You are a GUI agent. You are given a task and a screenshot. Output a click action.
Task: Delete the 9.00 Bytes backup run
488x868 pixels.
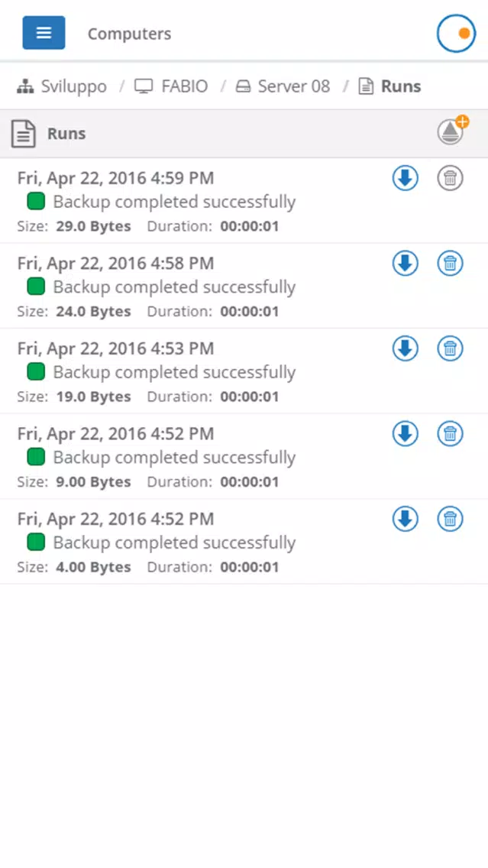[x=451, y=434]
